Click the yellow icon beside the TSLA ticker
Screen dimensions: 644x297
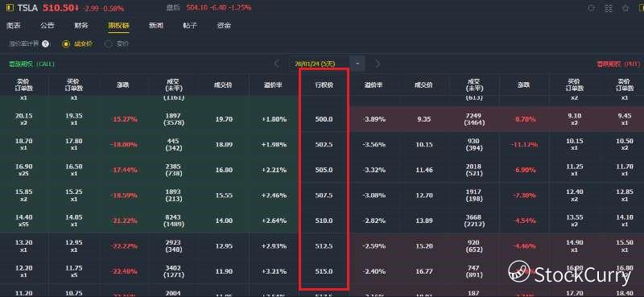(x=10, y=8)
